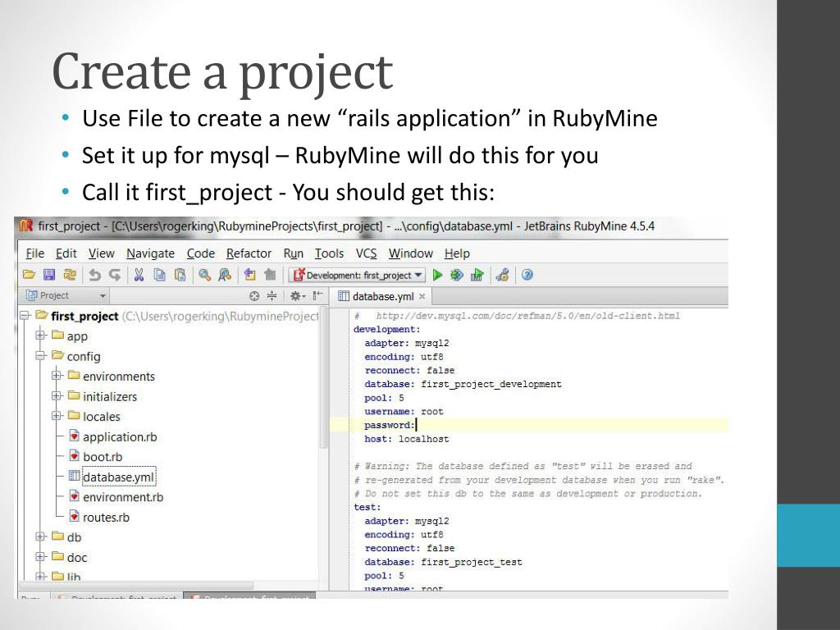
Task: Click the "development:" key in the editor
Action: (x=387, y=330)
